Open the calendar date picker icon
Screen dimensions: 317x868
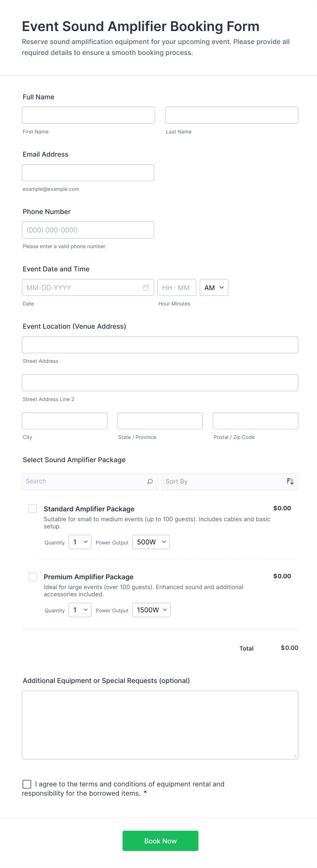146,287
